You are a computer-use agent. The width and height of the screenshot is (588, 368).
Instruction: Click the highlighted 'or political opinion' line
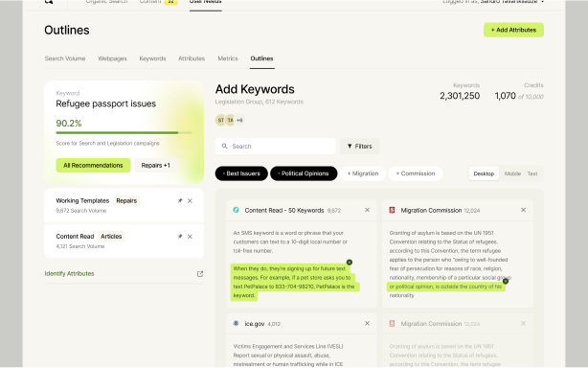(445, 287)
